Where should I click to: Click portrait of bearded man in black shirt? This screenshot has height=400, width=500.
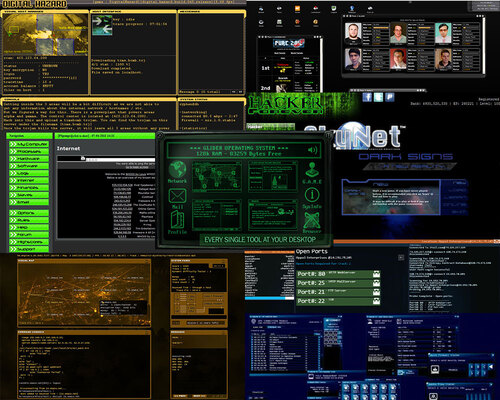coord(353,34)
